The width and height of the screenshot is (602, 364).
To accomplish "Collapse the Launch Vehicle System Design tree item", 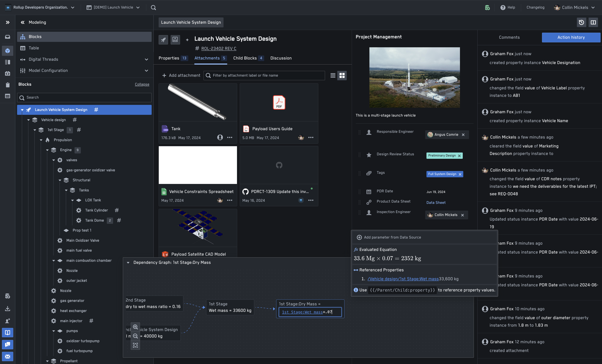I will (x=22, y=110).
